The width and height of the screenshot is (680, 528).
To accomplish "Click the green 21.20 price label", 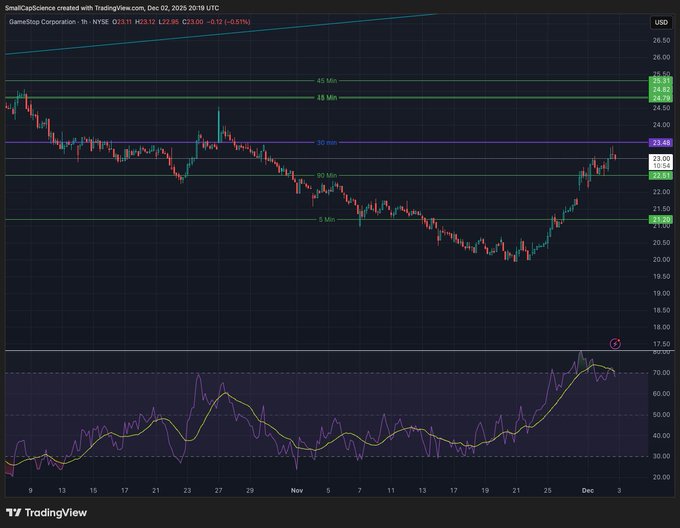I will (x=660, y=219).
